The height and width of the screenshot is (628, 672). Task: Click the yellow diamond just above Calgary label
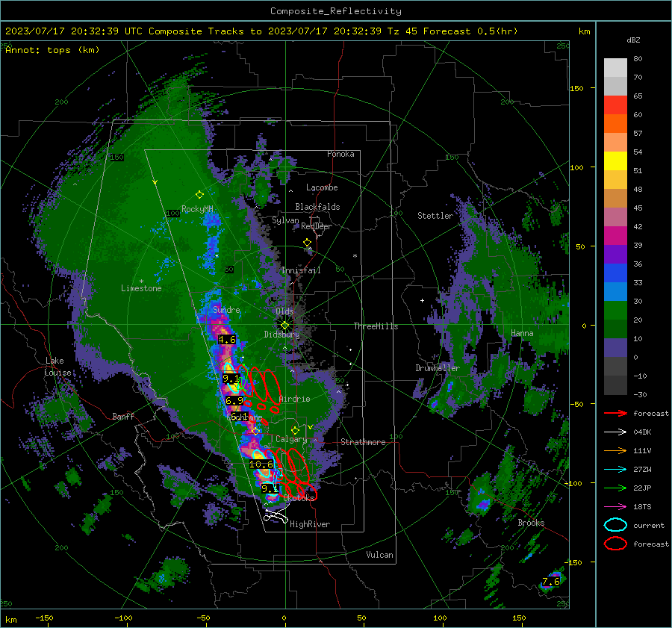pyautogui.click(x=295, y=430)
